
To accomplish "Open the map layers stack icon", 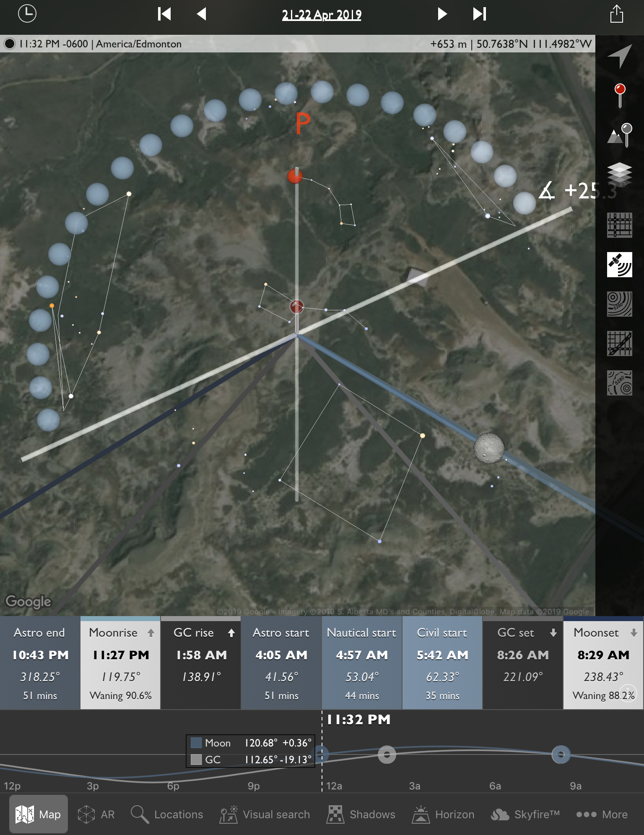I will pyautogui.click(x=620, y=174).
